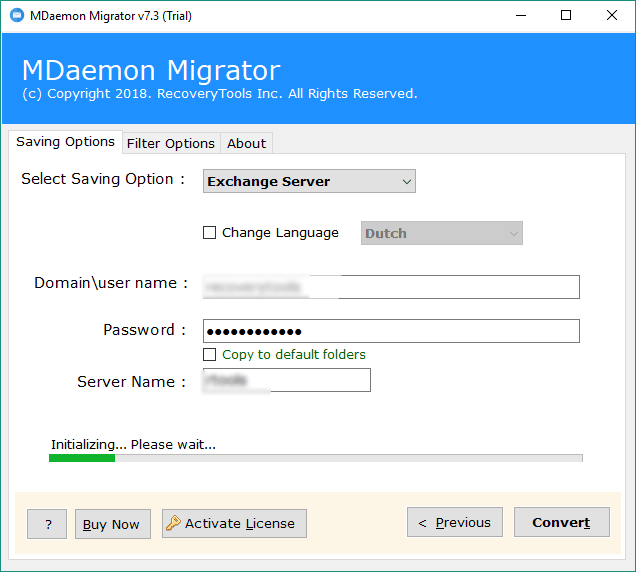Go back with the Previous button

[x=455, y=522]
